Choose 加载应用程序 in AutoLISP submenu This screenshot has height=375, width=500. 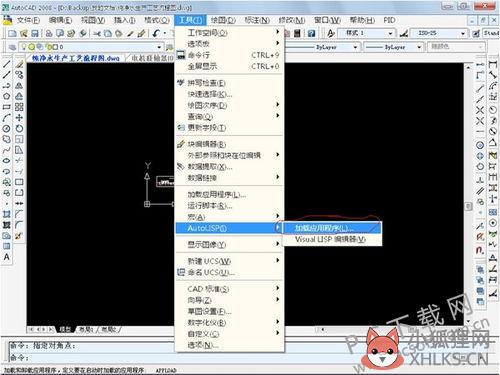332,228
